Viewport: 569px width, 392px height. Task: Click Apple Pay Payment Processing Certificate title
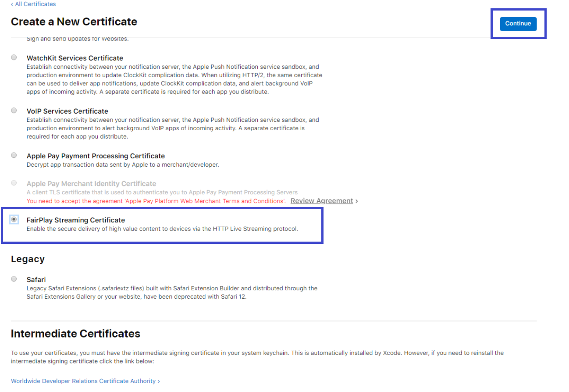pyautogui.click(x=96, y=156)
